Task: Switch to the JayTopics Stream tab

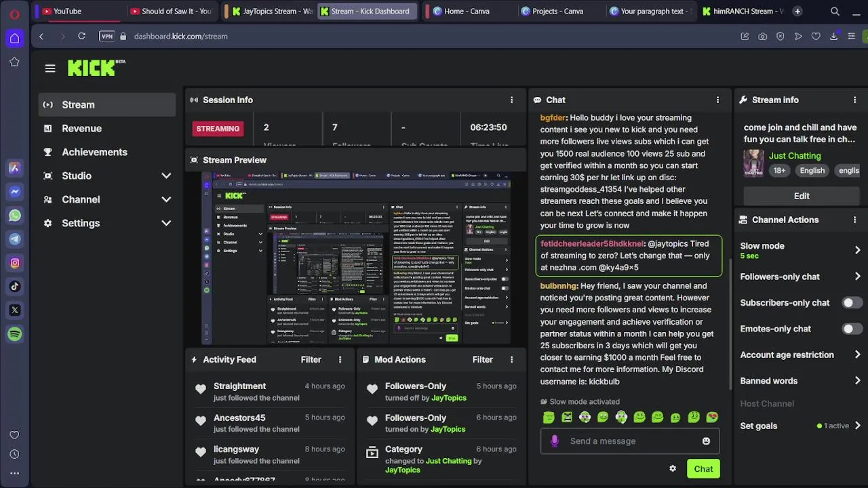Action: point(271,11)
